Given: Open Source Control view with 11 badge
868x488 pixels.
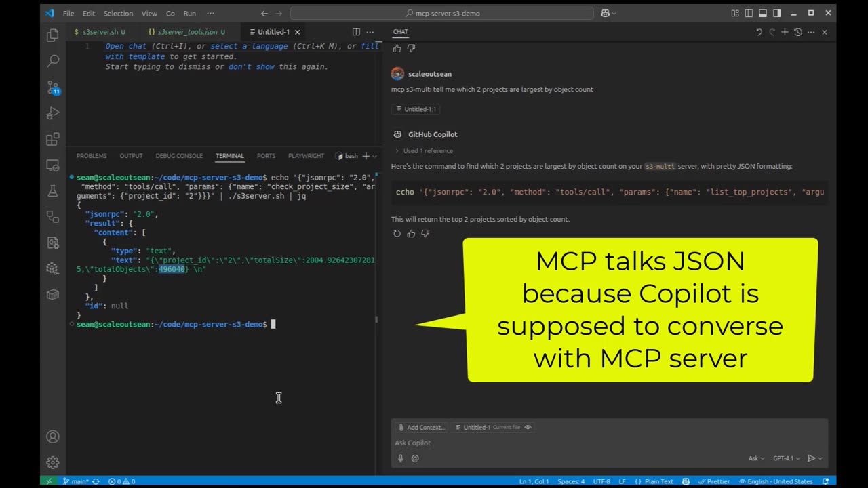Looking at the screenshot, I should click(52, 87).
